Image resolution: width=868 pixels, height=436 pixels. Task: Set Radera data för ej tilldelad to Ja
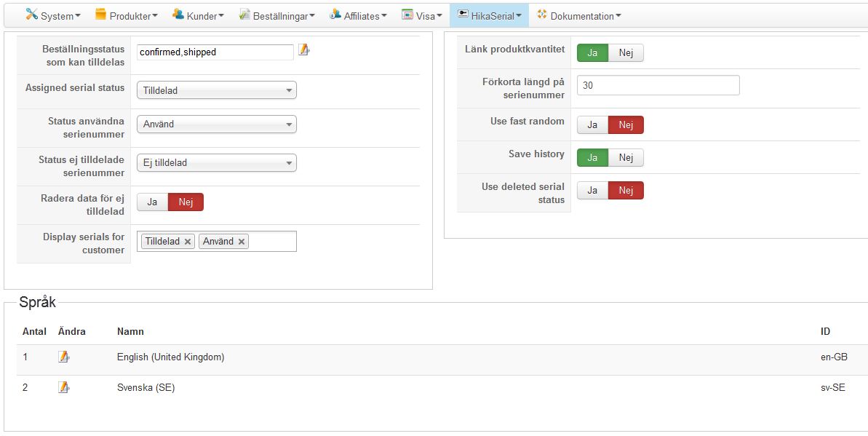coord(152,202)
